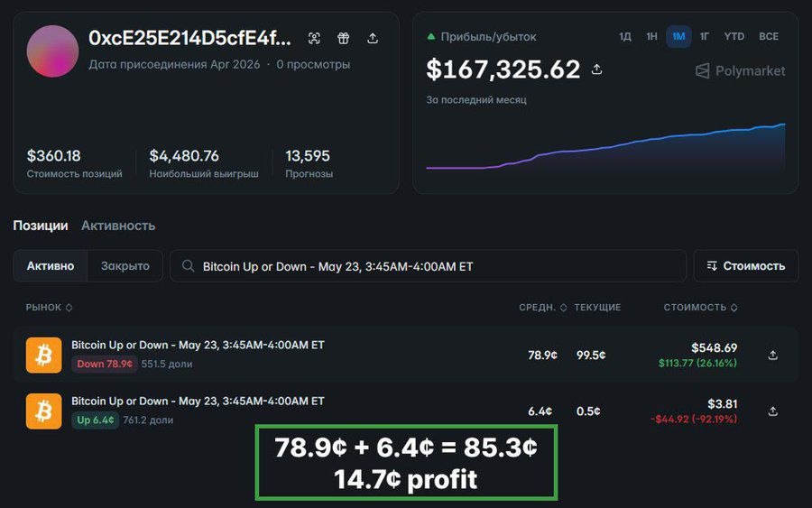Click the Up 6.4¢ badge

coord(96,420)
